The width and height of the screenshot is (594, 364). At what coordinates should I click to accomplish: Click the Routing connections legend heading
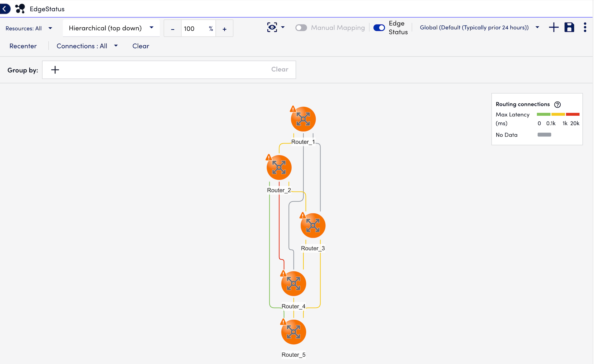click(523, 104)
